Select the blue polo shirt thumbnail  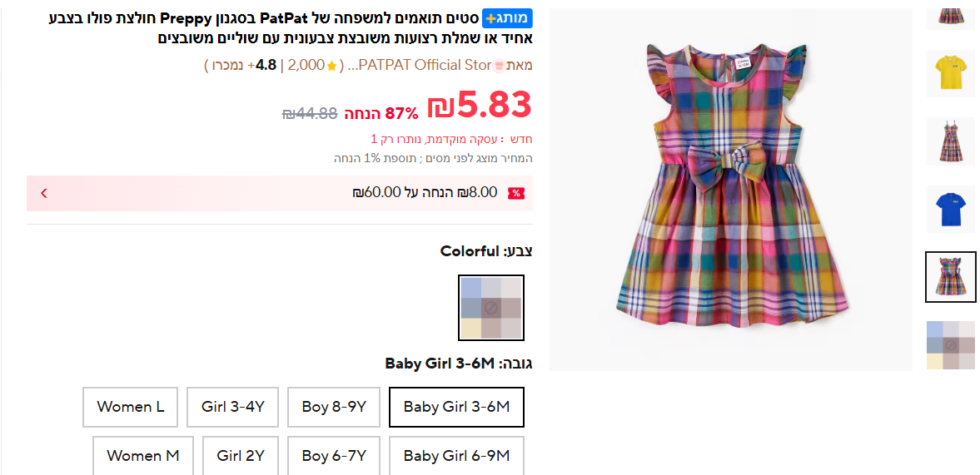click(950, 209)
